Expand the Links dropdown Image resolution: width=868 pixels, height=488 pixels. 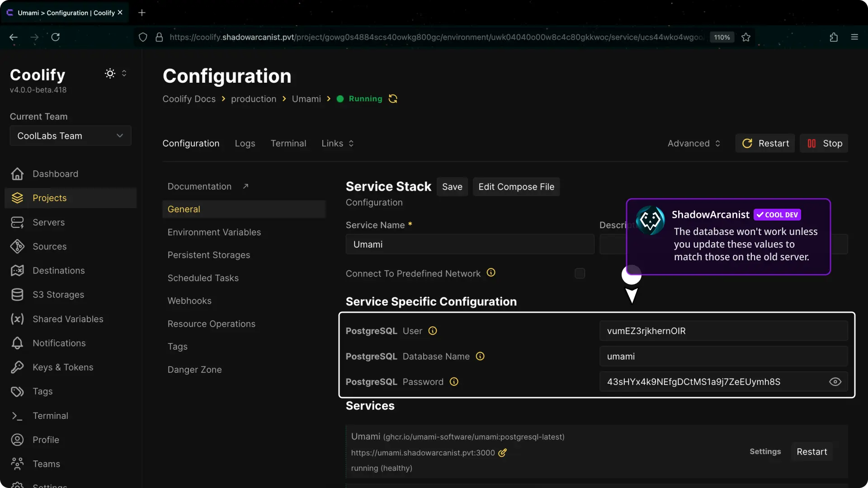[337, 143]
